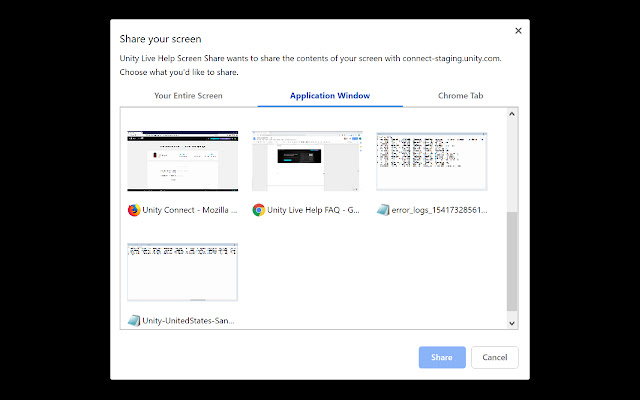640x400 pixels.
Task: Click the Chrome icon beside Unity Live Help FAQ
Action: coord(258,210)
